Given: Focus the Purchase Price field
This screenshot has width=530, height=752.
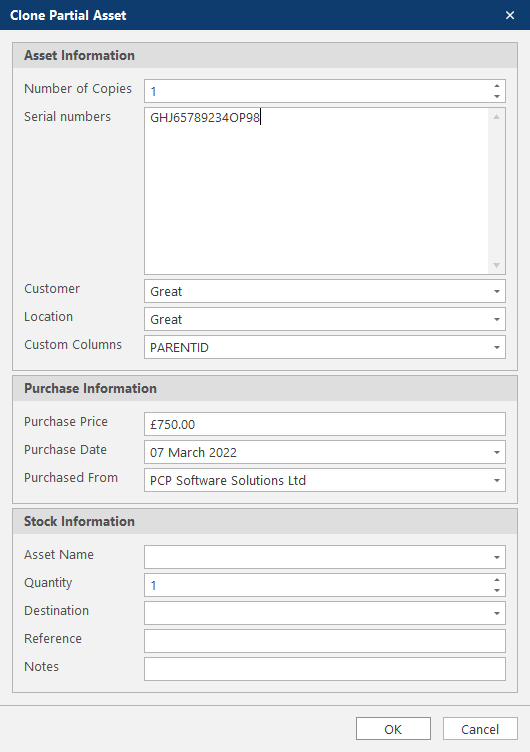Looking at the screenshot, I should tap(325, 424).
